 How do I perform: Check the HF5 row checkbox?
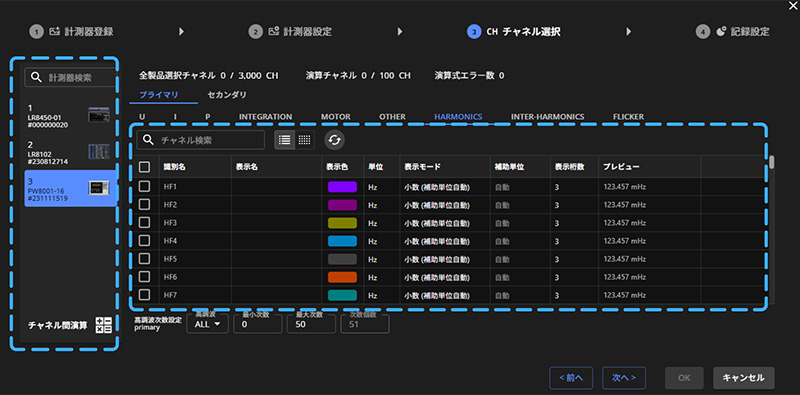[x=144, y=259]
